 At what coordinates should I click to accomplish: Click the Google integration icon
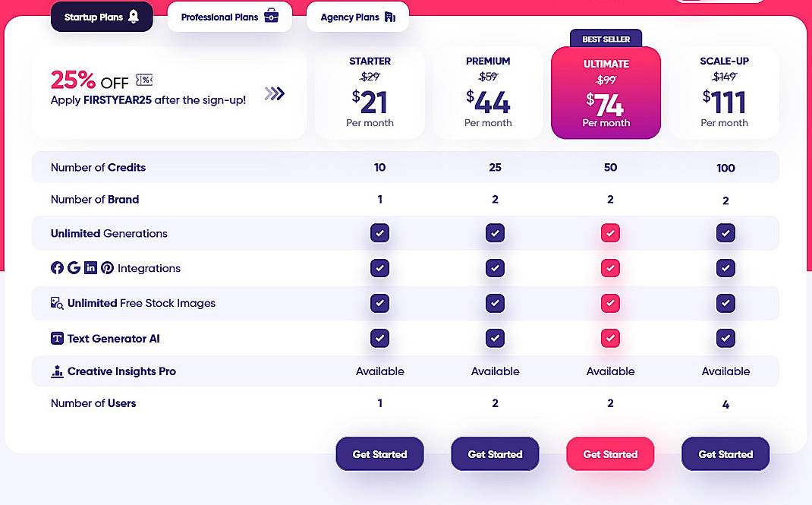pos(74,268)
